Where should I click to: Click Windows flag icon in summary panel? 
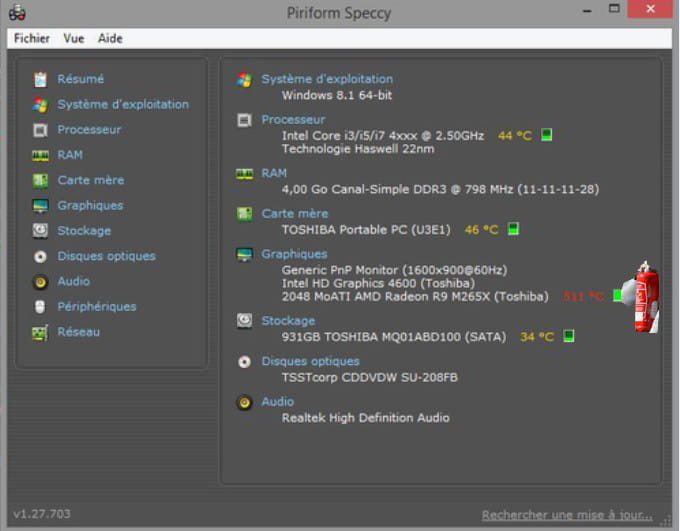coord(244,79)
